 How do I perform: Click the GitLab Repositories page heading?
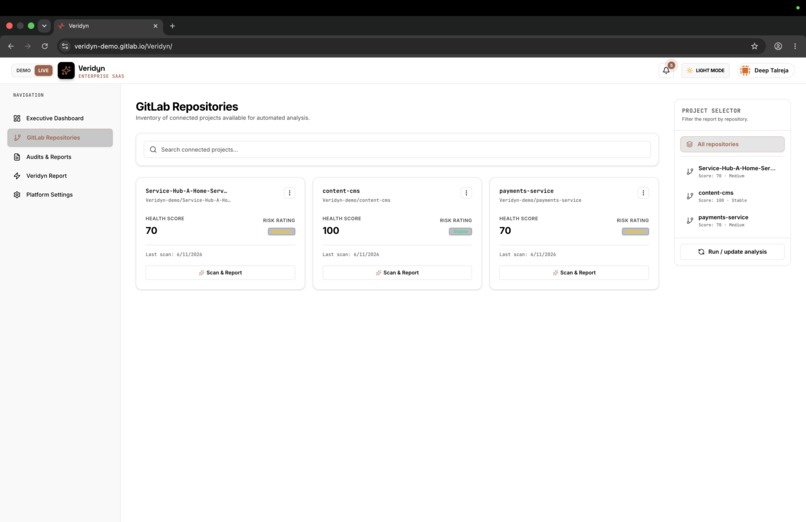pyautogui.click(x=187, y=107)
